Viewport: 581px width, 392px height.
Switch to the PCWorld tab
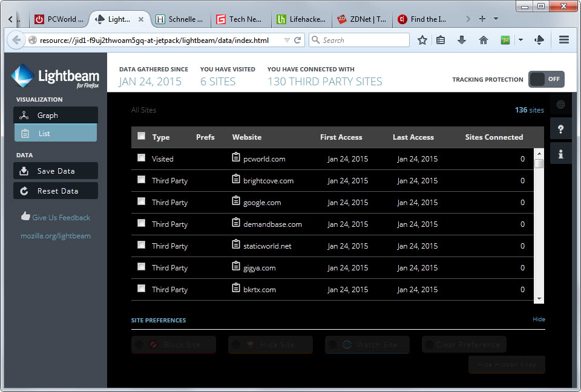coord(60,19)
